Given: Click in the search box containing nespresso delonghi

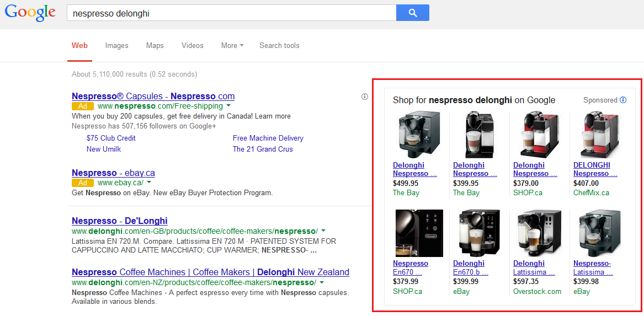Looking at the screenshot, I should coord(232,13).
